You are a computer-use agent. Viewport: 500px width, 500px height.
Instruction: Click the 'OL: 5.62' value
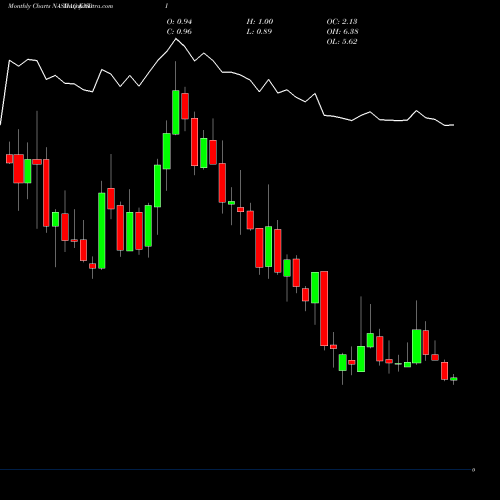click(342, 42)
